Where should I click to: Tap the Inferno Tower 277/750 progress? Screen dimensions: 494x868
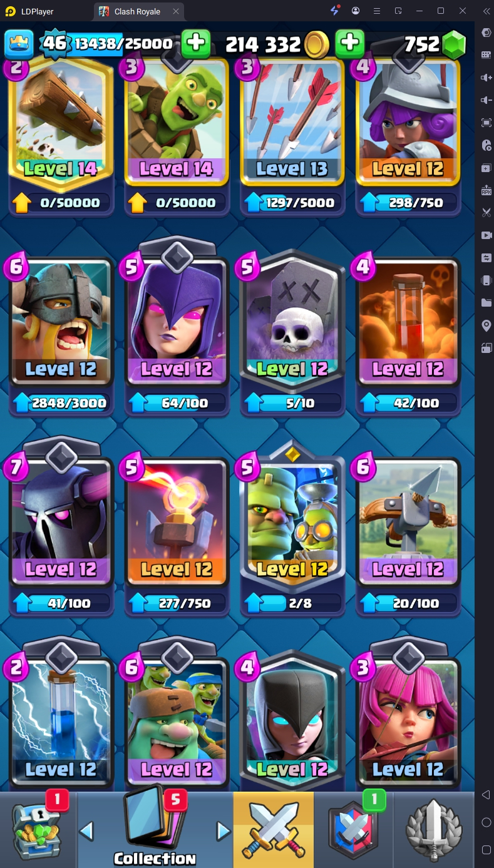tap(176, 603)
